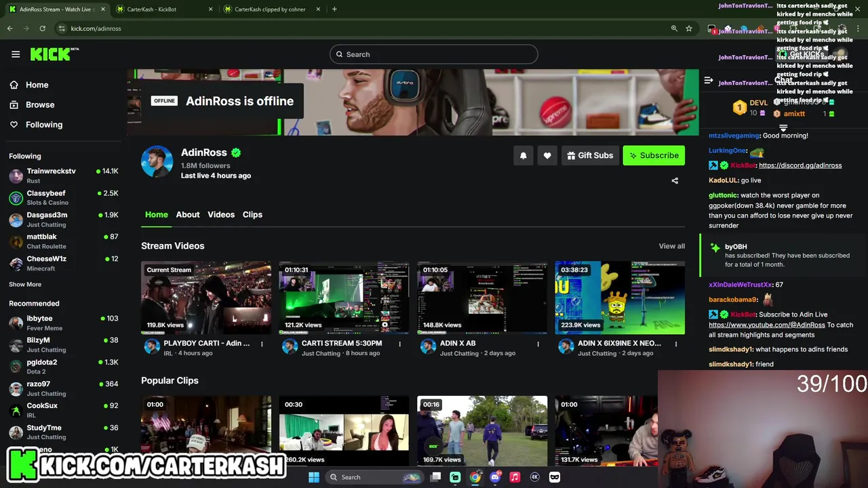Click mtzslivegaming username in chat
Image resolution: width=868 pixels, height=488 pixels.
pyautogui.click(x=734, y=136)
